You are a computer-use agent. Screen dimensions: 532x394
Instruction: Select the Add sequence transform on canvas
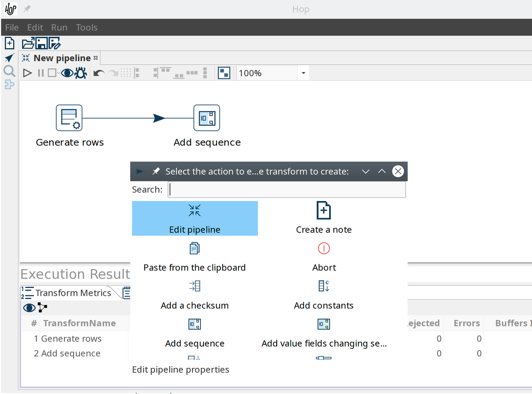click(x=207, y=118)
